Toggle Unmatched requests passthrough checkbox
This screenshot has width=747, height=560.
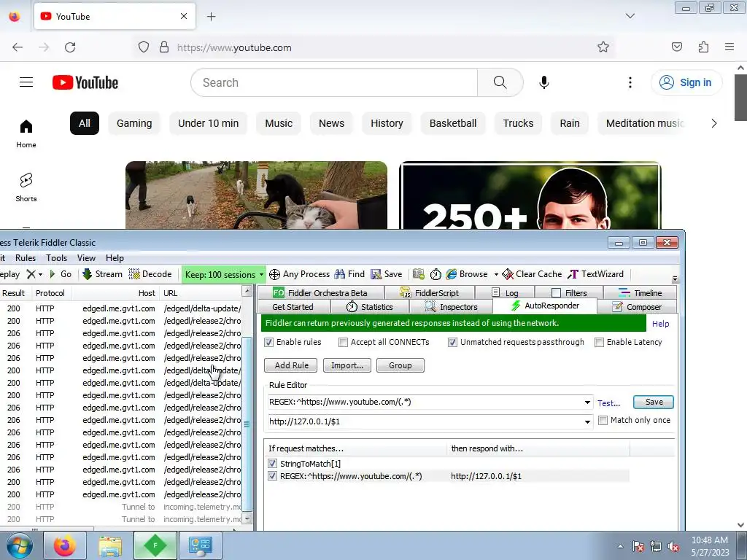point(452,343)
